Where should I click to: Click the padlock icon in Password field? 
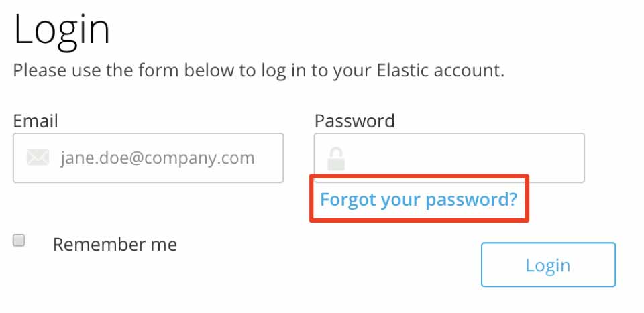(x=336, y=159)
